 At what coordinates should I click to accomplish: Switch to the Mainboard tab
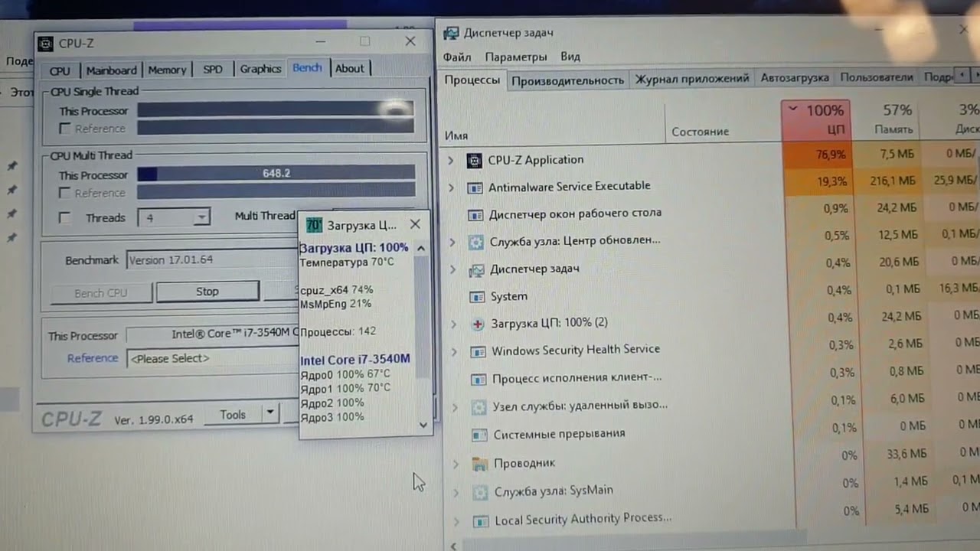111,70
